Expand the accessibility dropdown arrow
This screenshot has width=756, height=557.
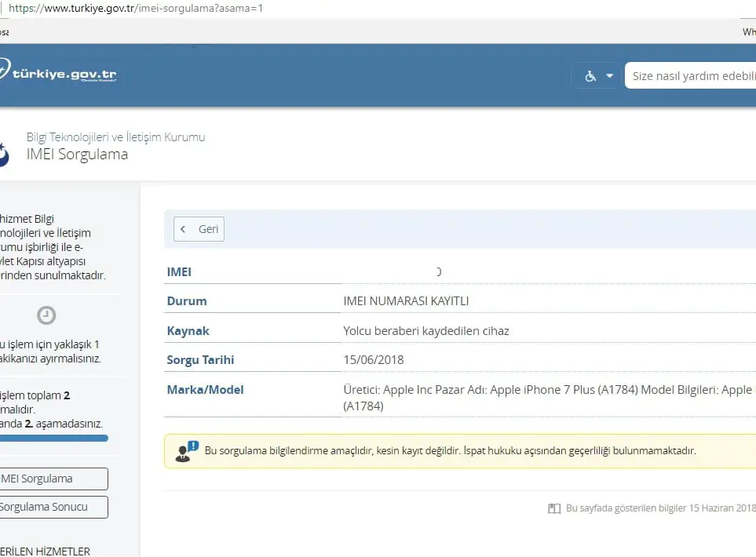point(610,76)
